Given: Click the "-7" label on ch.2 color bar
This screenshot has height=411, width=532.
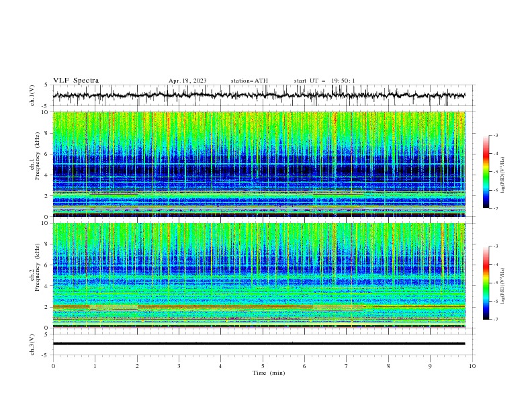Looking at the screenshot, I should pyautogui.click(x=496, y=320).
